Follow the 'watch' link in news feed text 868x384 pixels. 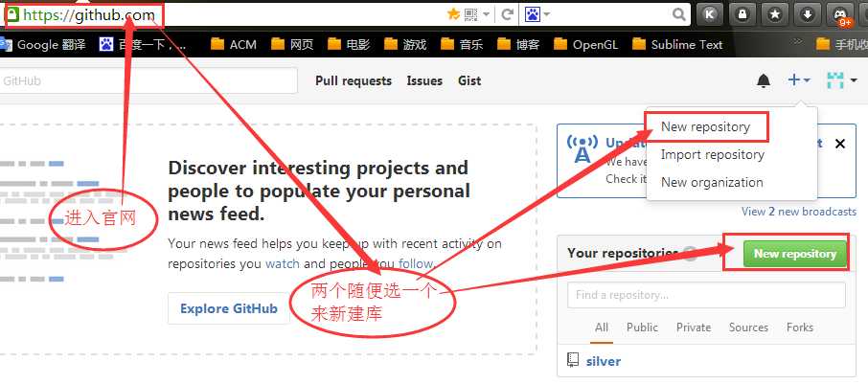pyautogui.click(x=283, y=263)
